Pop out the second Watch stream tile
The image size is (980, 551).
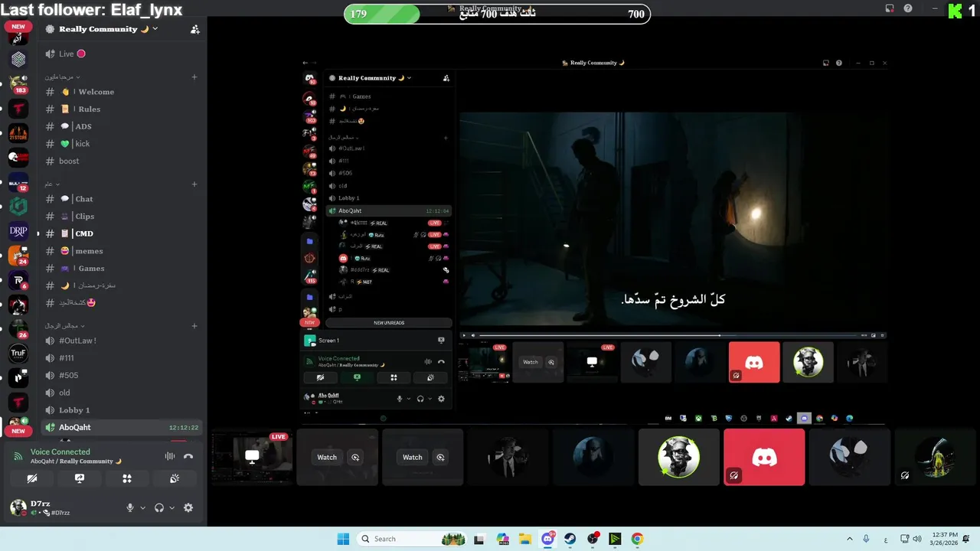click(x=441, y=457)
